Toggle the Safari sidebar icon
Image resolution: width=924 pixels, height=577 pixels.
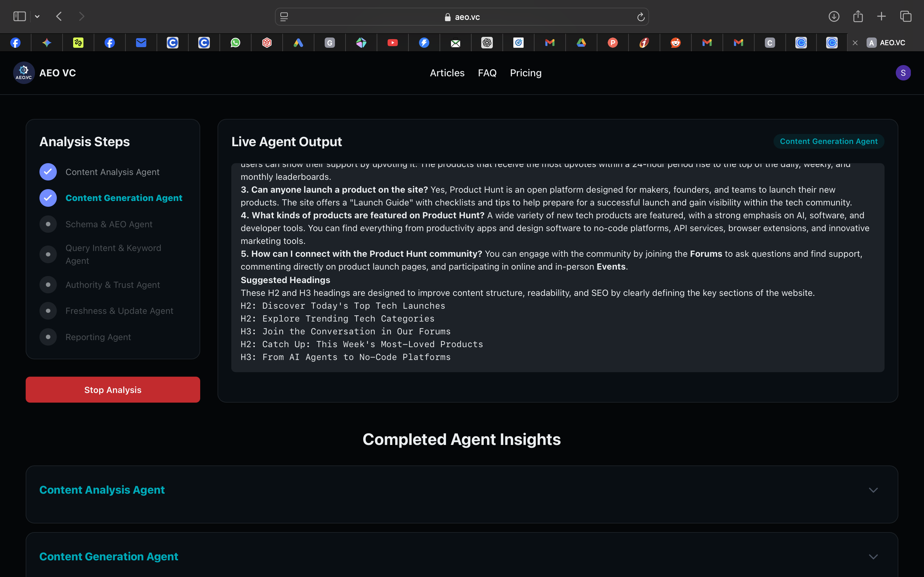(20, 16)
